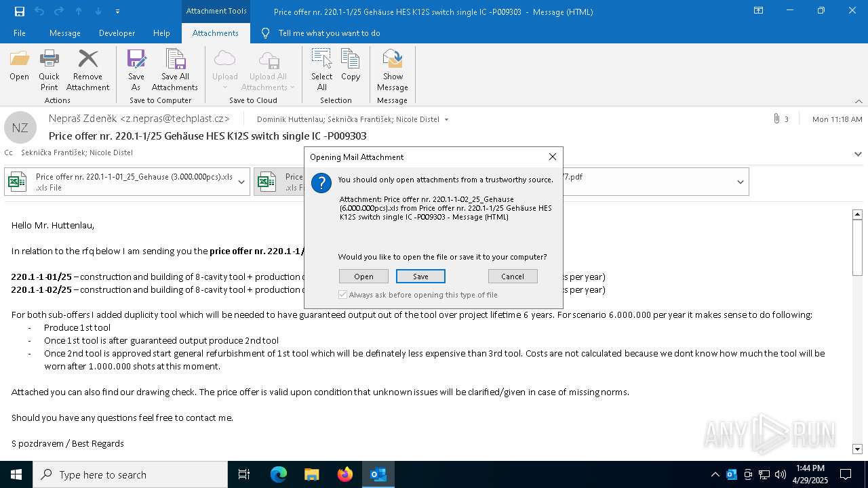Close the Opening Mail Attachment dialog

pos(552,157)
